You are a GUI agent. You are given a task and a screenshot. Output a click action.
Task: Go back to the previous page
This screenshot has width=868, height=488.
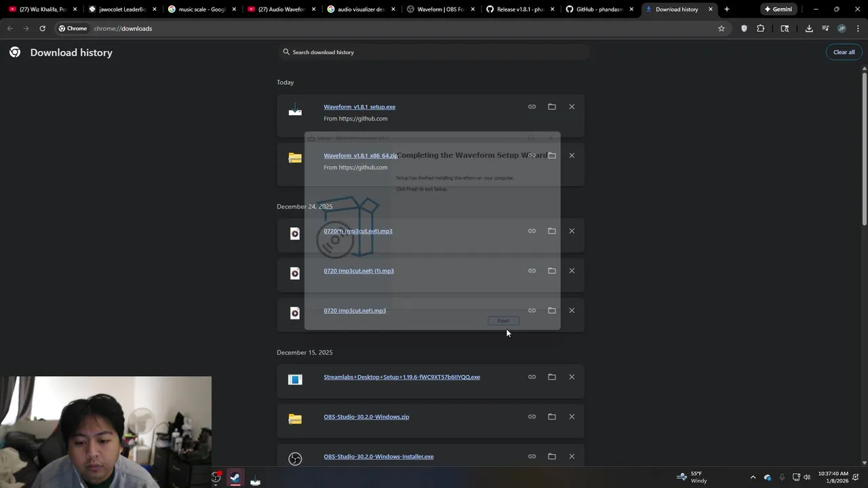[10, 28]
